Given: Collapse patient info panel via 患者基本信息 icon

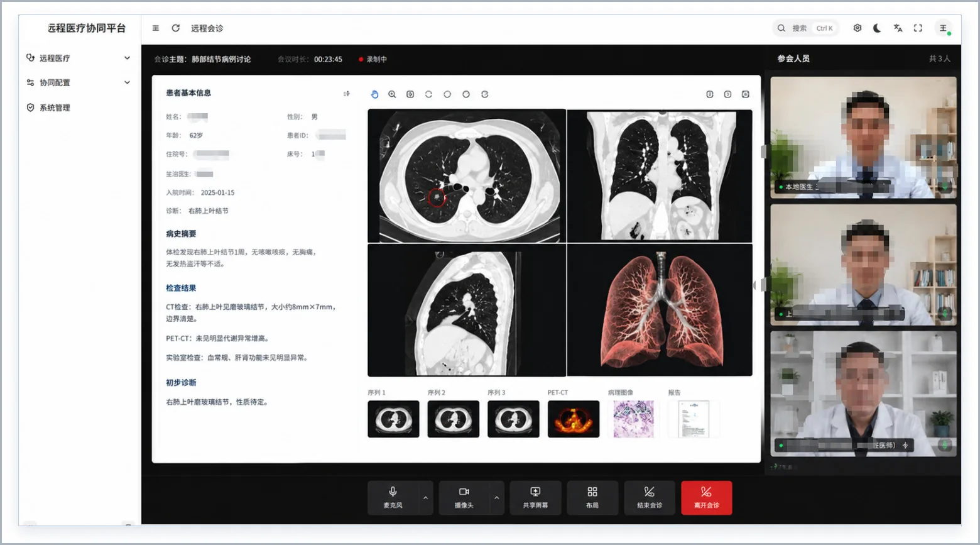Looking at the screenshot, I should click(x=346, y=94).
